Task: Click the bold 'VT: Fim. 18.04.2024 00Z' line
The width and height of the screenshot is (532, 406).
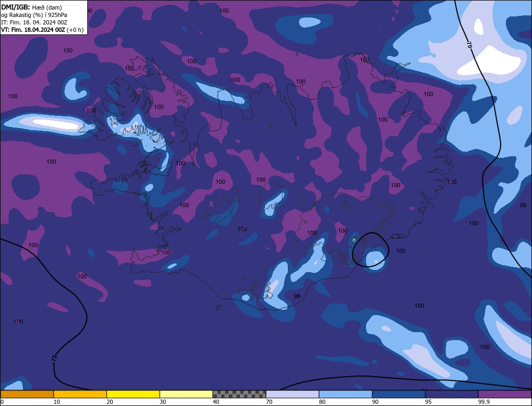Action: [33, 29]
